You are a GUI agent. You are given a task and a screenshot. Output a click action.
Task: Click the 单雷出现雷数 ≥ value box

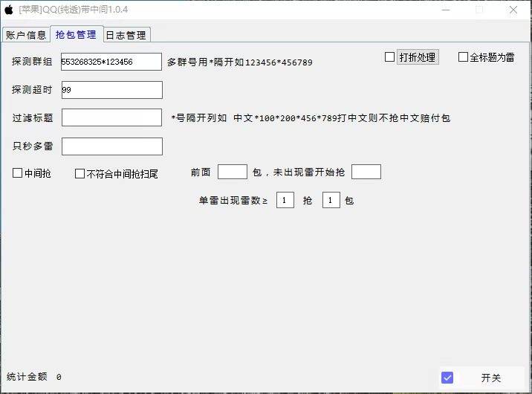[x=285, y=200]
